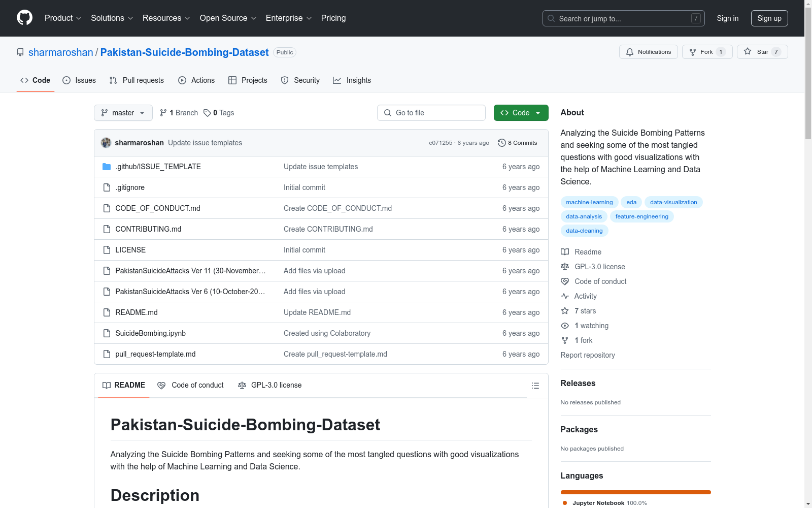Expand the Open Source menu
This screenshot has width=812, height=508.
pyautogui.click(x=228, y=18)
